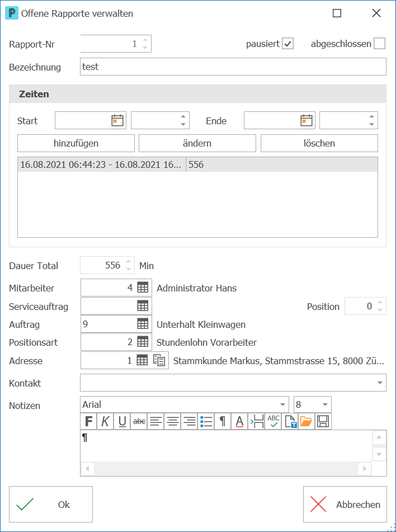Align note text right

pyautogui.click(x=189, y=421)
